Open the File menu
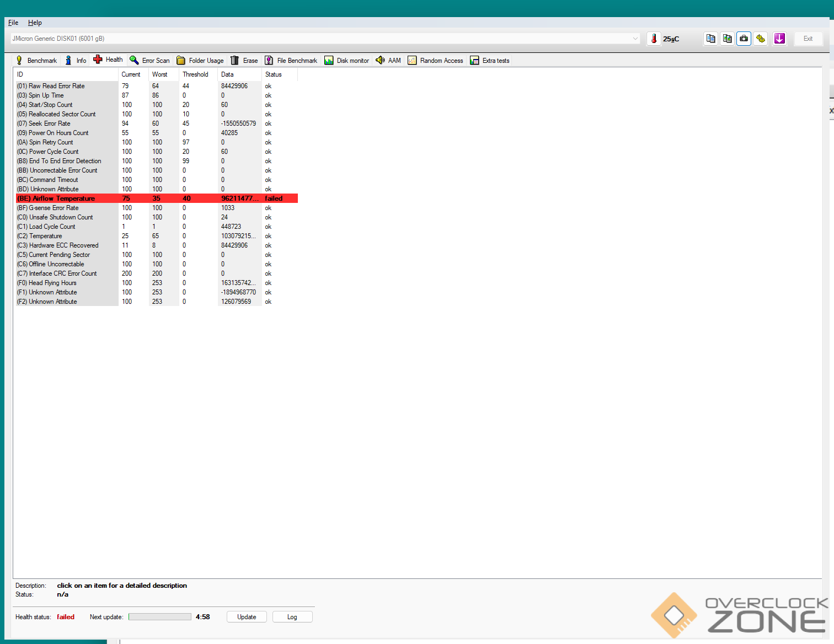The width and height of the screenshot is (834, 644). coord(13,23)
